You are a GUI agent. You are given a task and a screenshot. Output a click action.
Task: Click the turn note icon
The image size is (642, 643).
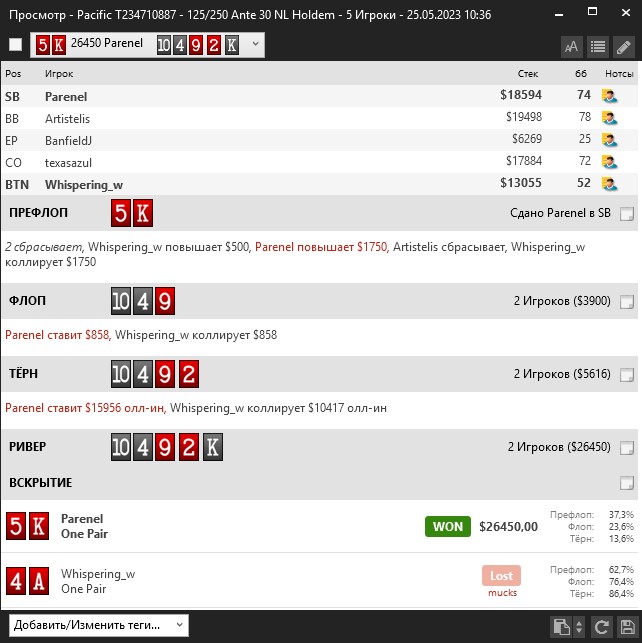627,374
